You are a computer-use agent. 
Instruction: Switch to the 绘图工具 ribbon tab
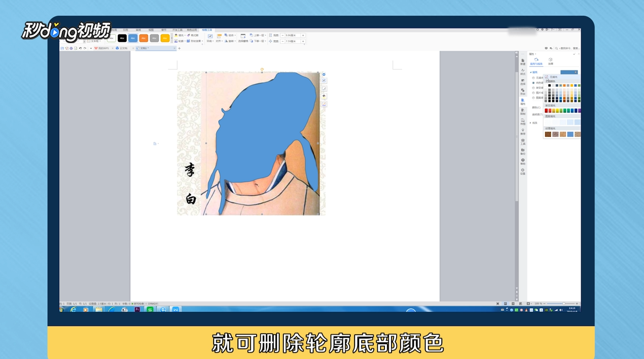pyautogui.click(x=207, y=30)
